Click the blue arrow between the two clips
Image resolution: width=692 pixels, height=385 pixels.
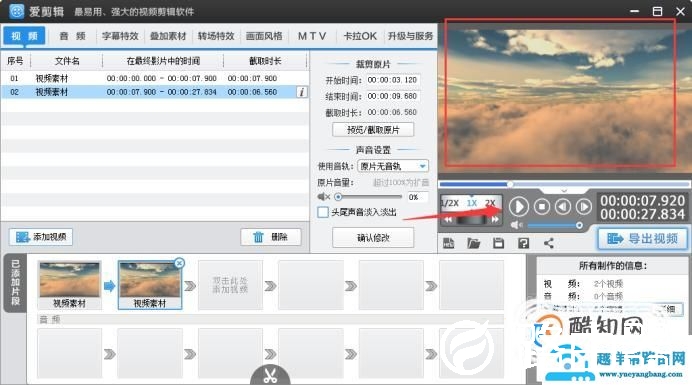click(x=109, y=286)
